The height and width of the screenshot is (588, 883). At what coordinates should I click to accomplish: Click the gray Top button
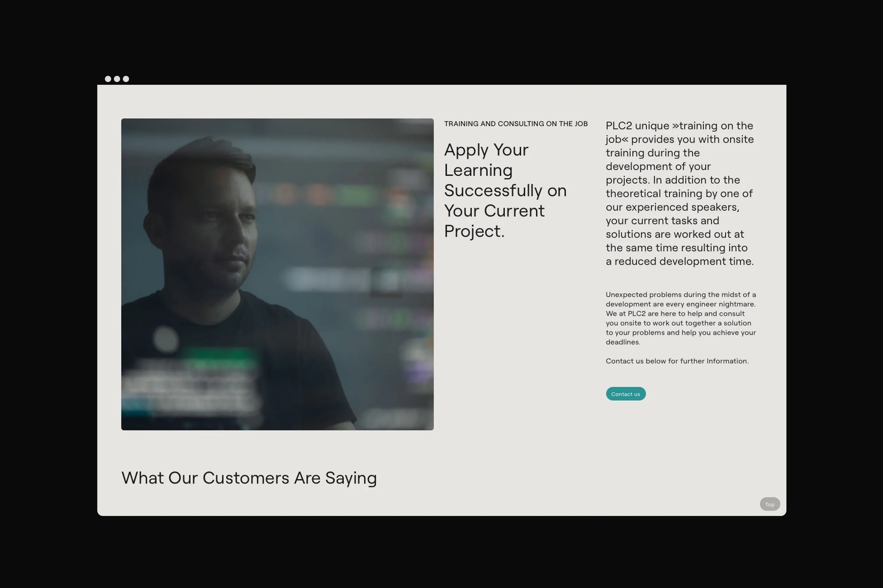point(770,504)
